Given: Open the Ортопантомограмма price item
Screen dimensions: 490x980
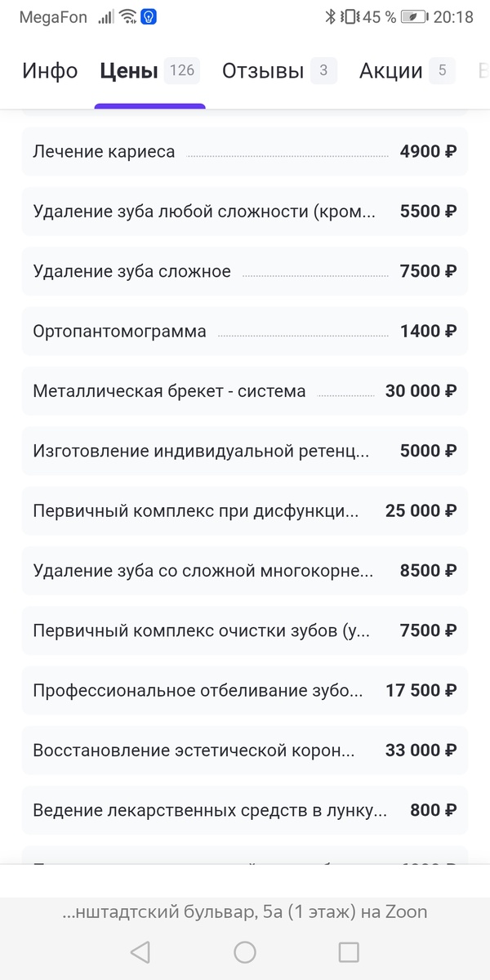Looking at the screenshot, I should coord(245,331).
